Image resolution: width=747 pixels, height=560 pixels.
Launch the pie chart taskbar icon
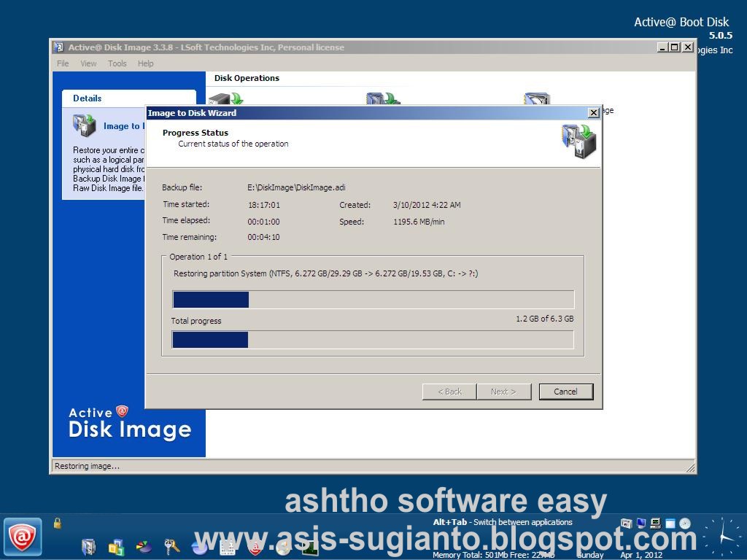click(x=144, y=547)
